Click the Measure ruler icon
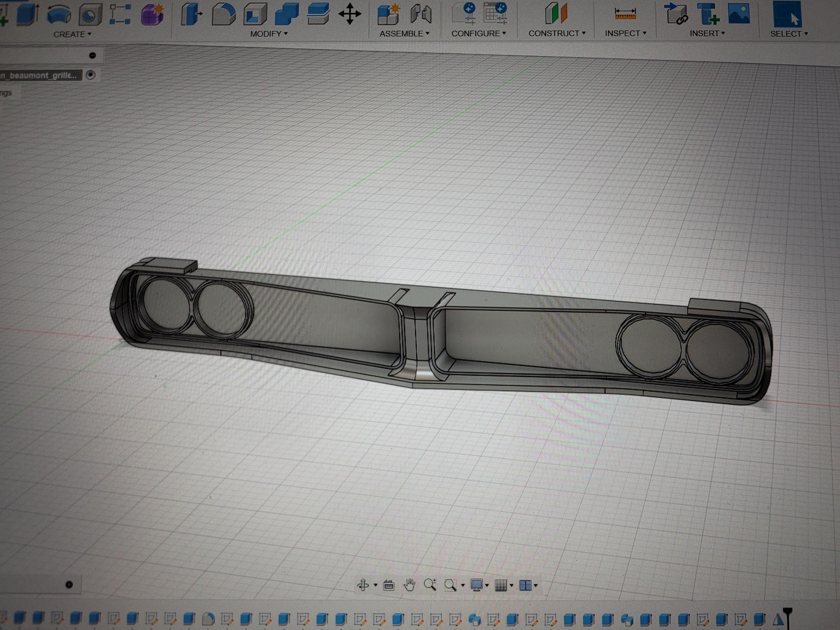The height and width of the screenshot is (630, 840). click(x=625, y=14)
